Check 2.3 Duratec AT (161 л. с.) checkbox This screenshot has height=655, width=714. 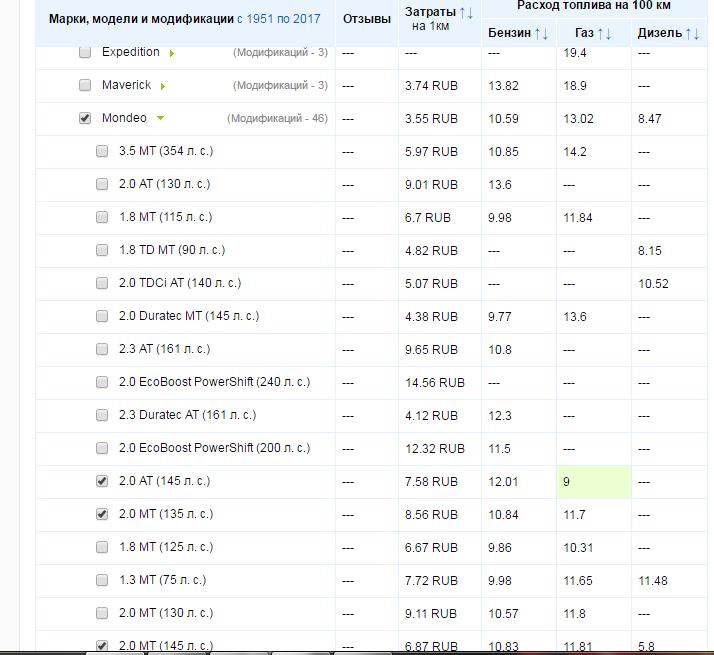tap(102, 415)
